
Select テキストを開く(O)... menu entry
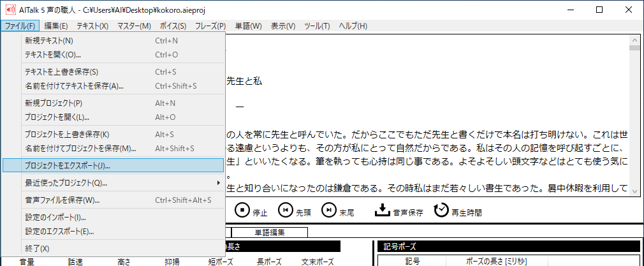(113, 55)
